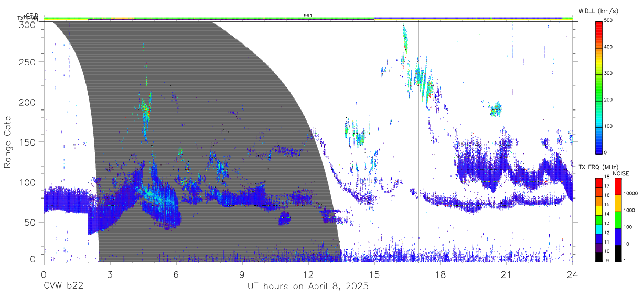Select the 'CVW b22' radar beam label

(x=63, y=287)
